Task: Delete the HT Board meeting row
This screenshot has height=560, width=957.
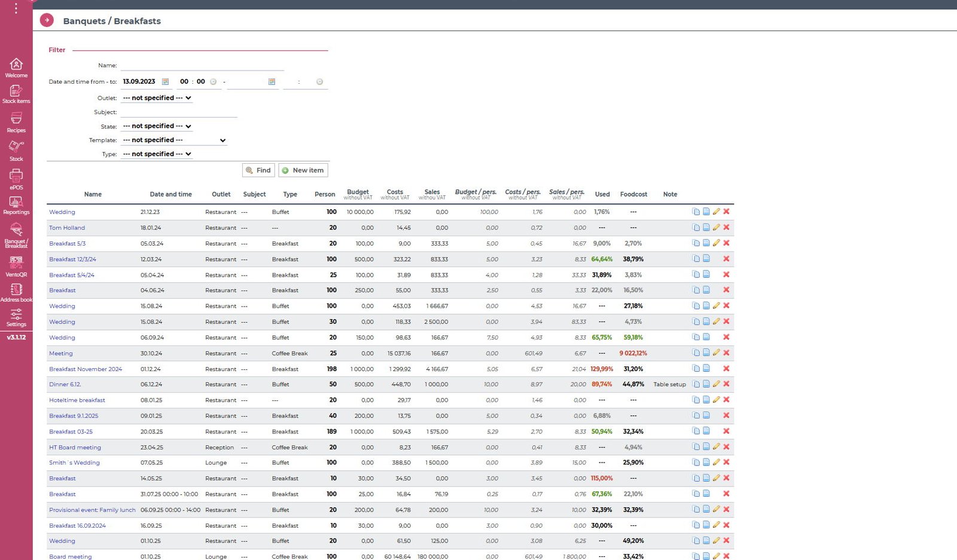Action: coord(726,446)
